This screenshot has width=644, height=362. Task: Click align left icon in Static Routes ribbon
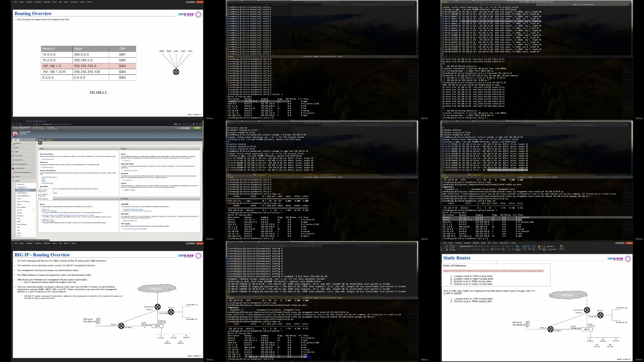pos(492,249)
